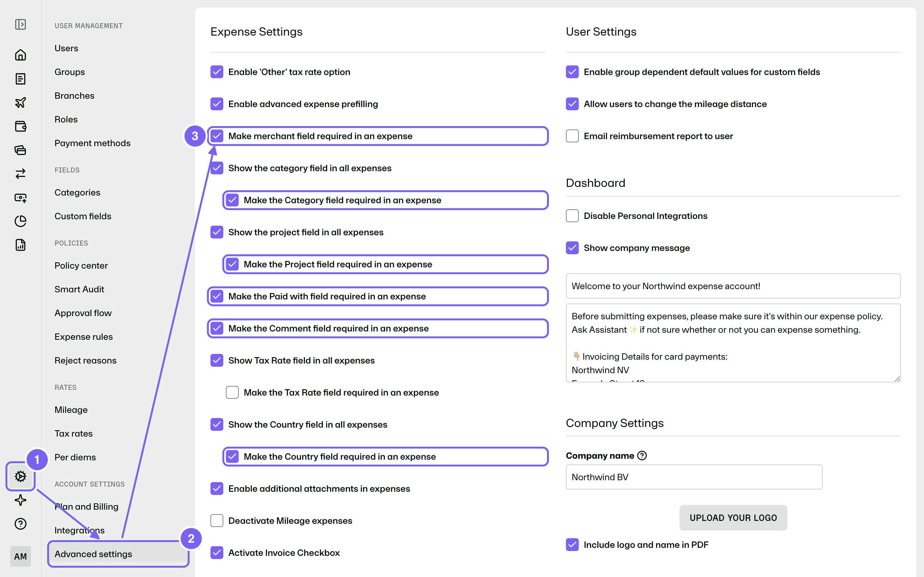
Task: Click the Company name input field
Action: (694, 477)
